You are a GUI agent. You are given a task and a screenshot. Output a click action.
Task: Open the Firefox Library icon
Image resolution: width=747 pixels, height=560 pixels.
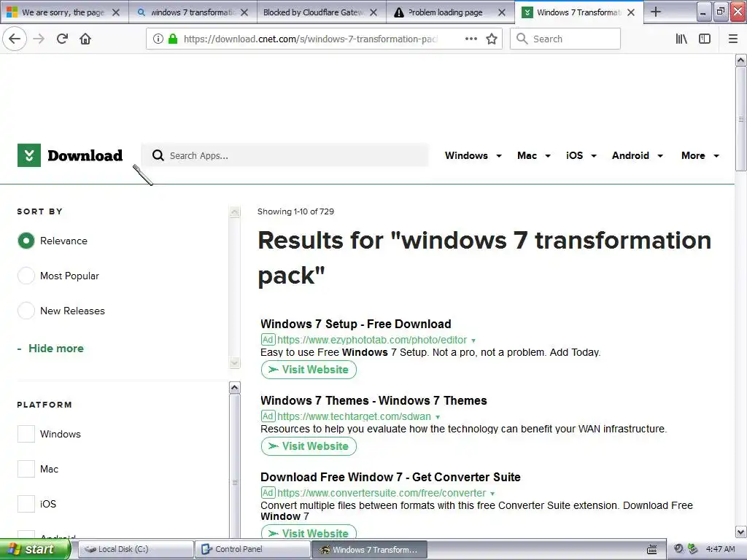click(681, 39)
